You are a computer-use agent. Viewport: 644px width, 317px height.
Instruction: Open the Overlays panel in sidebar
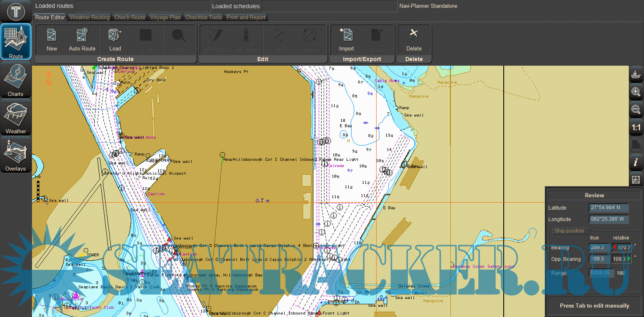pyautogui.click(x=16, y=155)
